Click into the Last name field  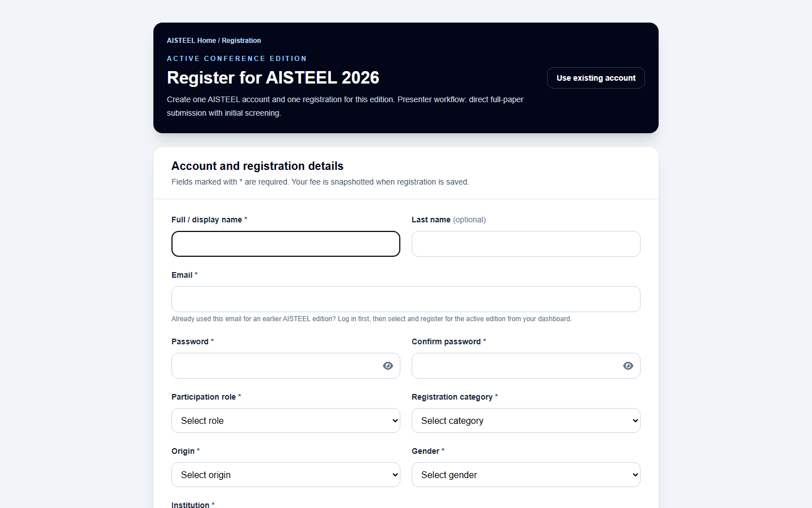526,244
